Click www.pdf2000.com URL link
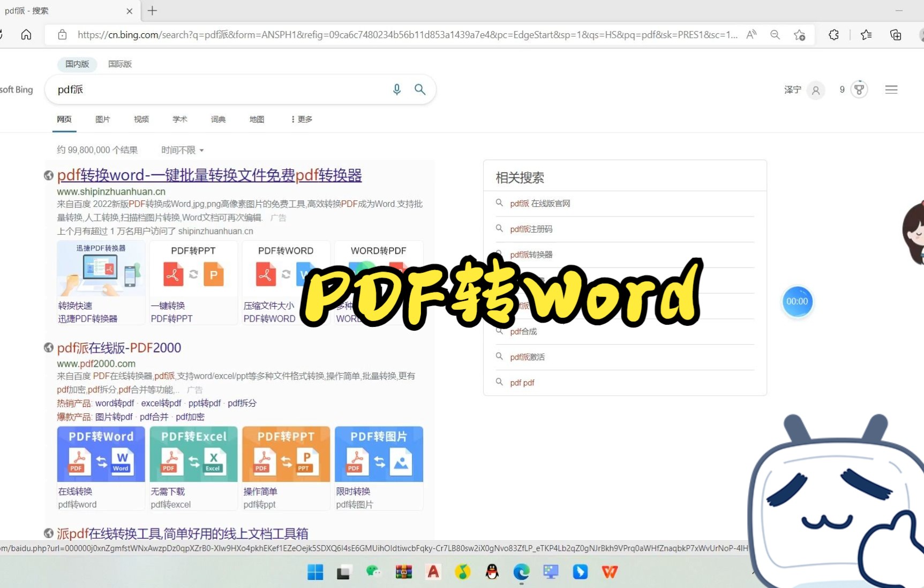924x588 pixels. [x=96, y=363]
